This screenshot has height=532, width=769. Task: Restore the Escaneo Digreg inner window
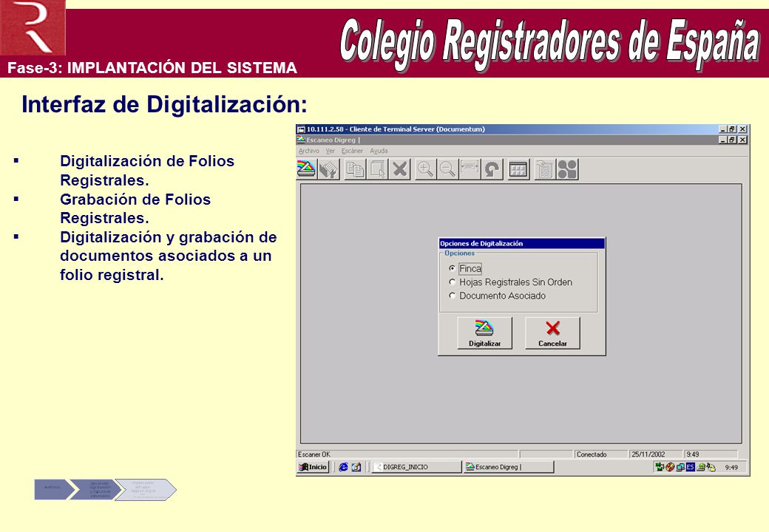pos(732,140)
